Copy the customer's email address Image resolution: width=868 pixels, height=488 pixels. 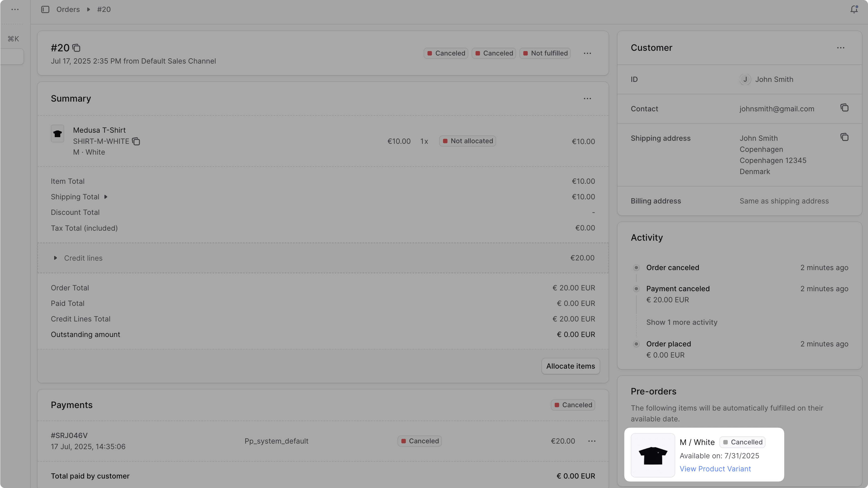pos(844,107)
